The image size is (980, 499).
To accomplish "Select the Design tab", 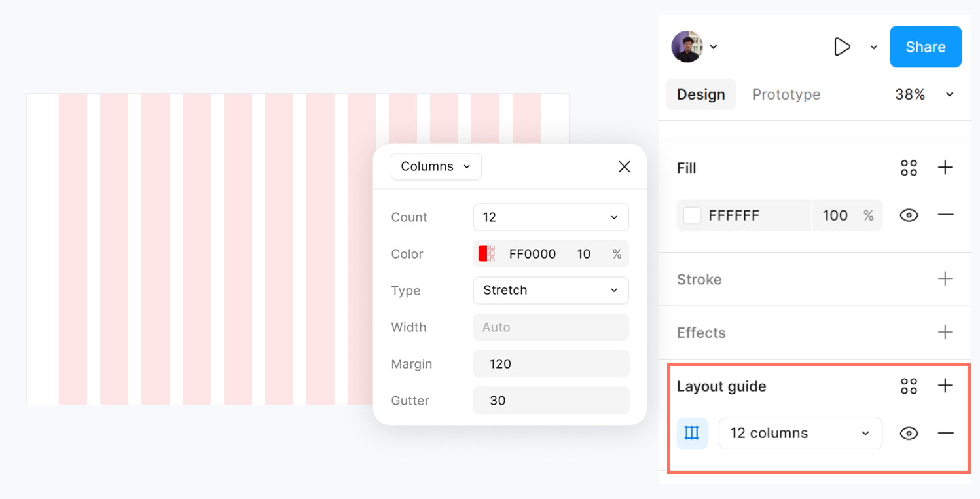I will pyautogui.click(x=700, y=94).
